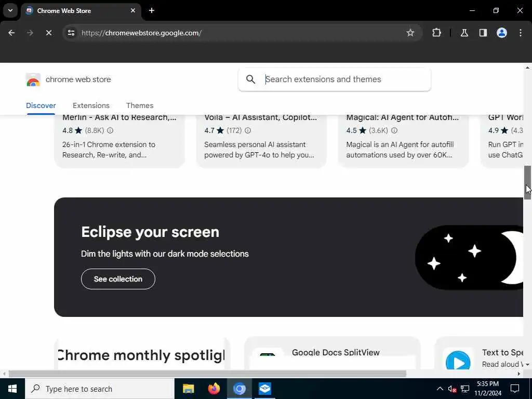Click info icon beside Merlin's 8.8K ratings

(x=110, y=130)
